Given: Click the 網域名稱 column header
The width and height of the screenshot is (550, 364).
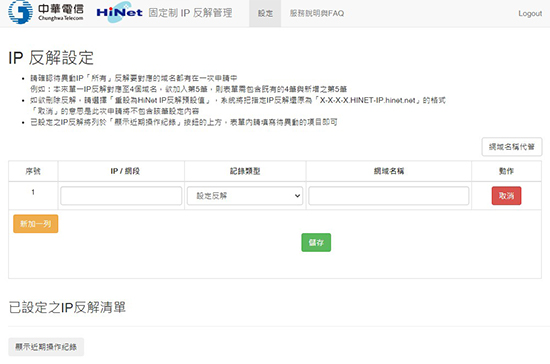Looking at the screenshot, I should click(x=389, y=171).
